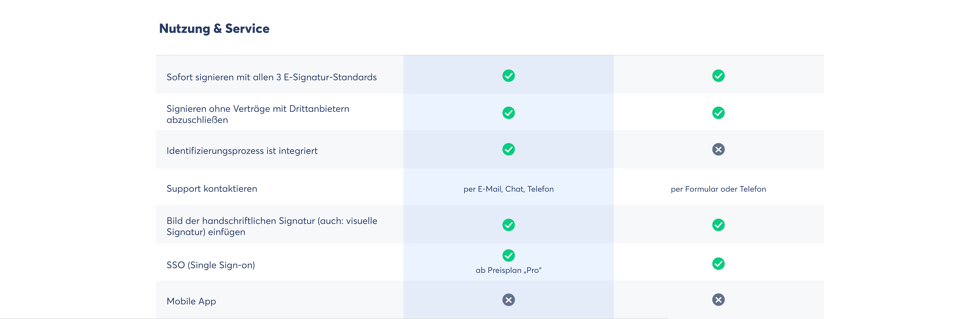The height and width of the screenshot is (319, 980).
Task: Click the 'Support kontaktieren' row label
Action: (211, 189)
